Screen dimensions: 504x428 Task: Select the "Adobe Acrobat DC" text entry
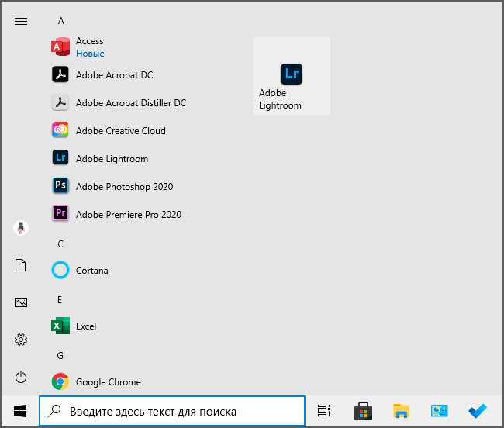(x=115, y=75)
